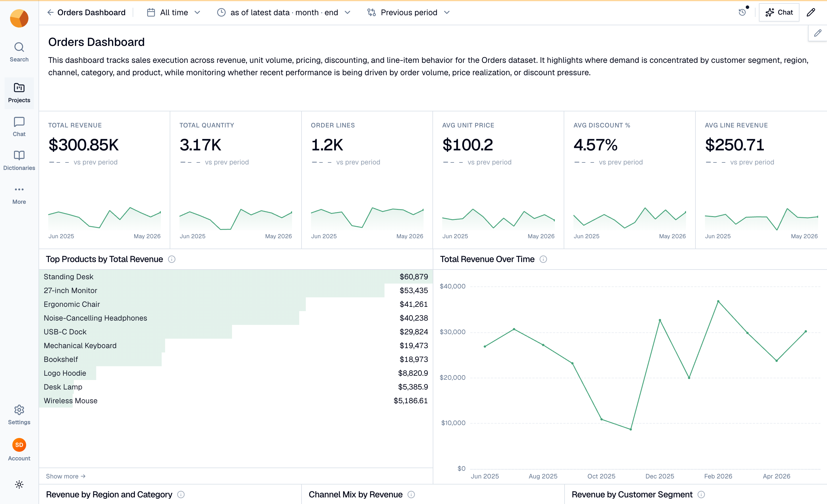
Task: Select the Wireless Mouse row
Action: [236, 400]
